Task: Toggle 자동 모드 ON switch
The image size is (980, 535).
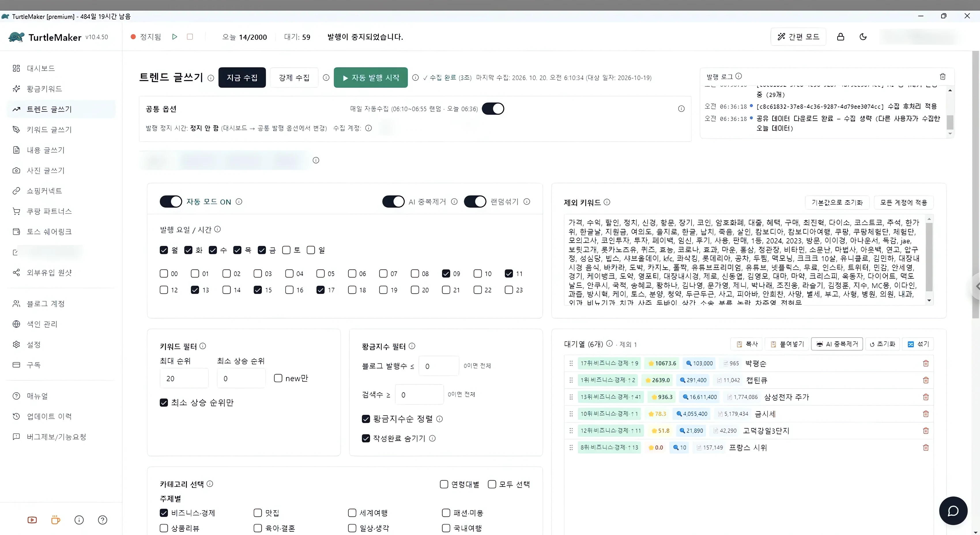Action: (171, 202)
